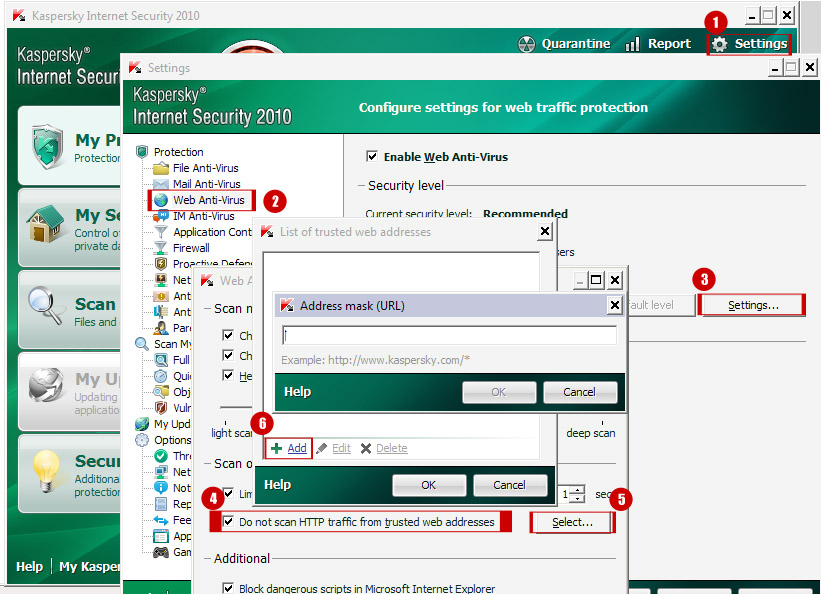Click Help in Address mask dialog

pos(297,392)
